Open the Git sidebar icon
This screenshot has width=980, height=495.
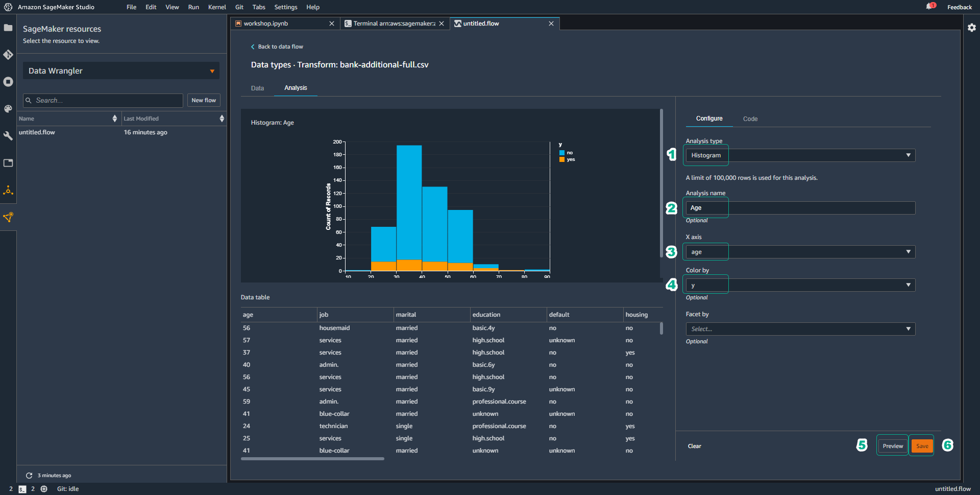(x=8, y=55)
